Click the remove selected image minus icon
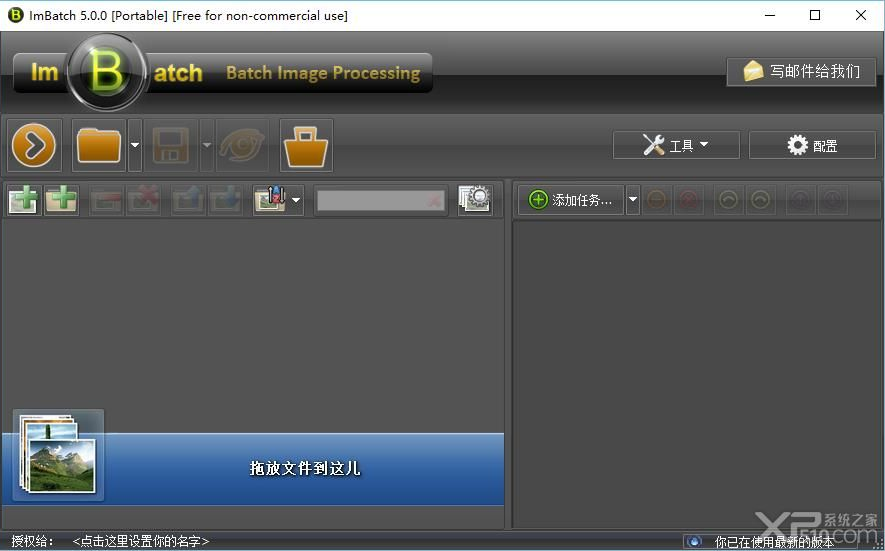The width and height of the screenshot is (885, 551). point(106,200)
